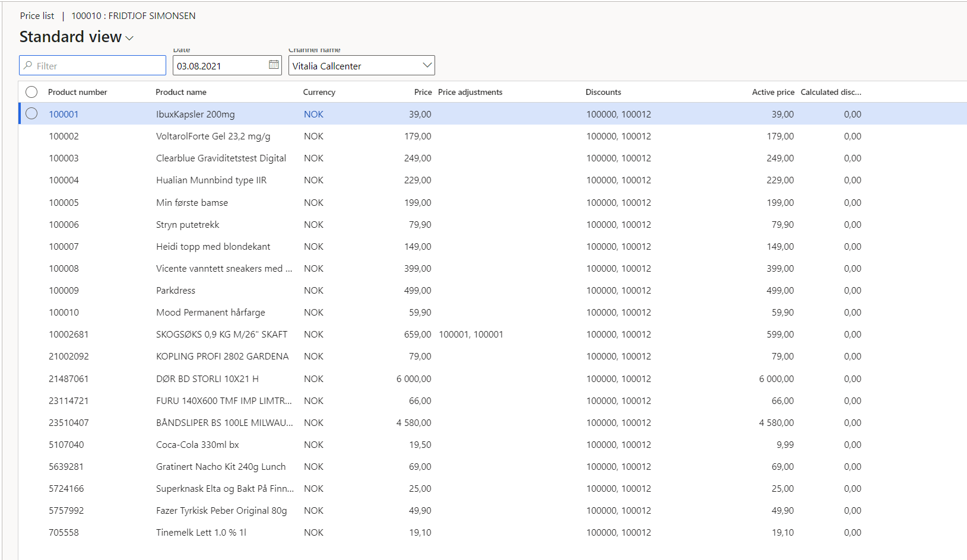Toggle the select-all rows circle
The height and width of the screenshot is (560, 967).
point(31,92)
